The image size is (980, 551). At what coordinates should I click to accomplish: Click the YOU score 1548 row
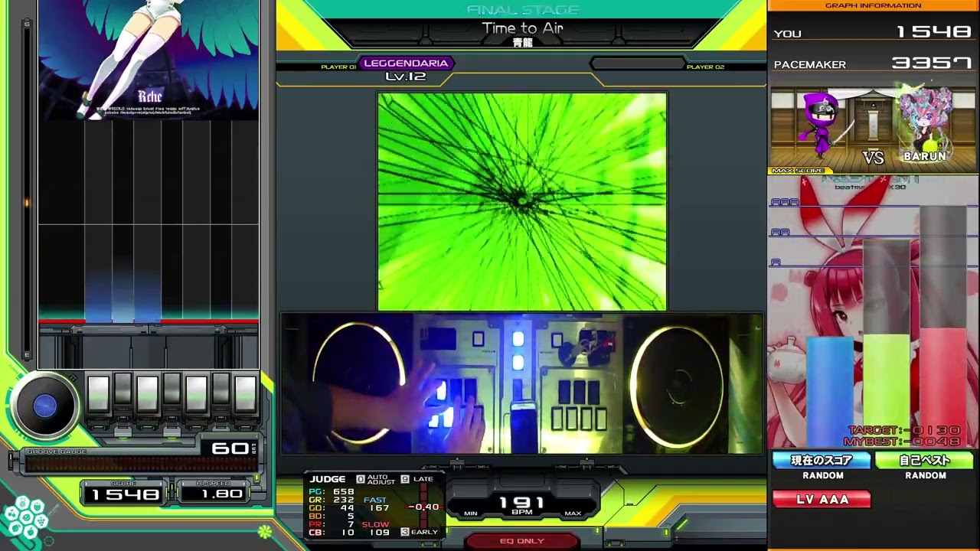(x=873, y=33)
